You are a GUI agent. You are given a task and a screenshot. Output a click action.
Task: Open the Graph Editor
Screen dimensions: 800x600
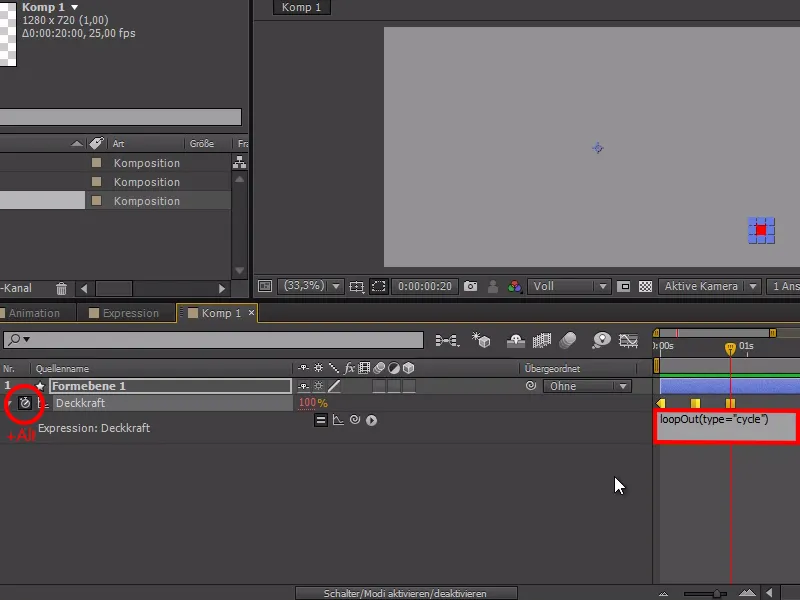point(629,340)
